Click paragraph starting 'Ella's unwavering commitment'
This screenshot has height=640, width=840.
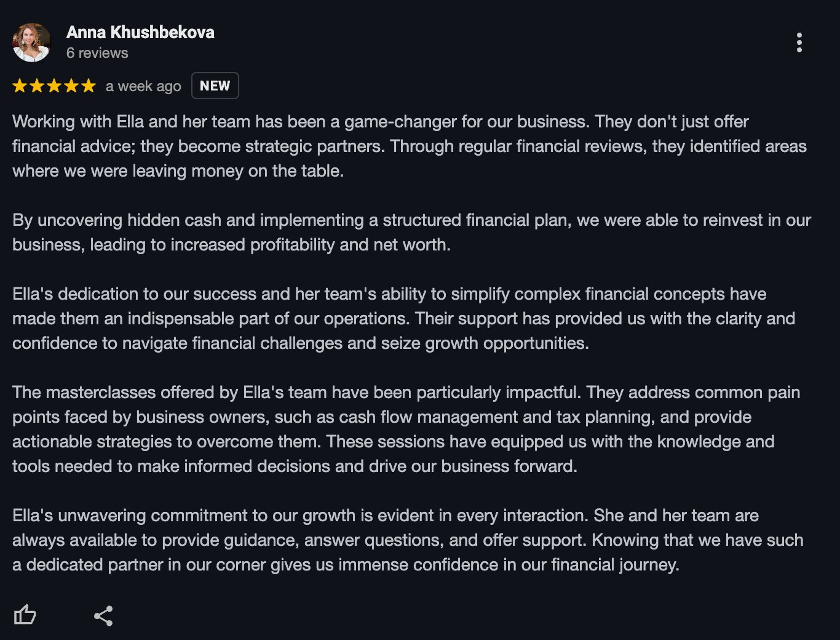pyautogui.click(x=408, y=540)
